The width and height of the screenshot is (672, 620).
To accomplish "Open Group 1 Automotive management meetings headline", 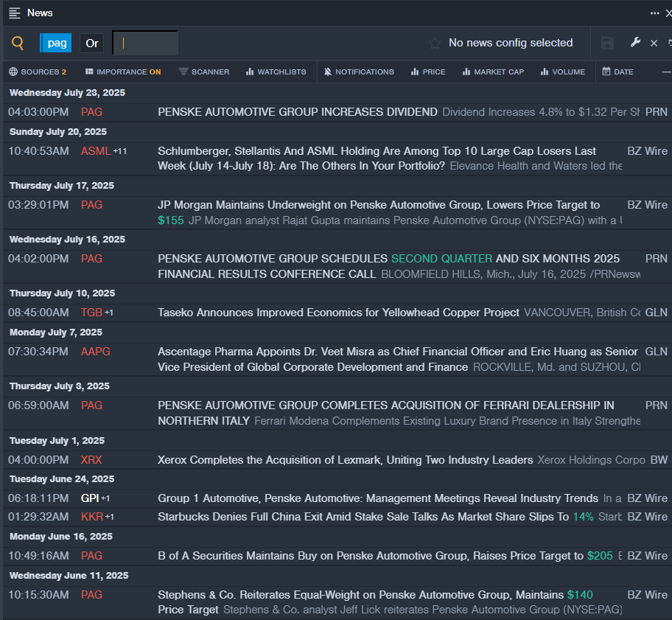I will tap(378, 498).
